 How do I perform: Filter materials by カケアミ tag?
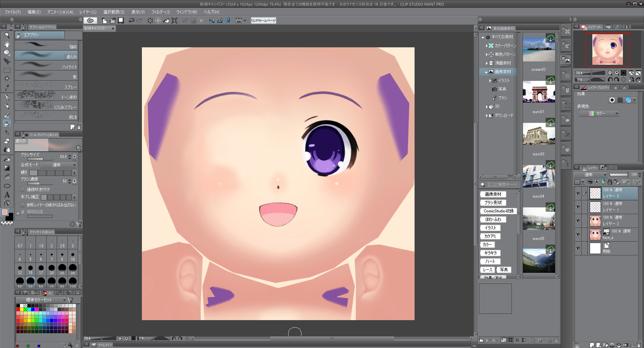click(x=490, y=236)
